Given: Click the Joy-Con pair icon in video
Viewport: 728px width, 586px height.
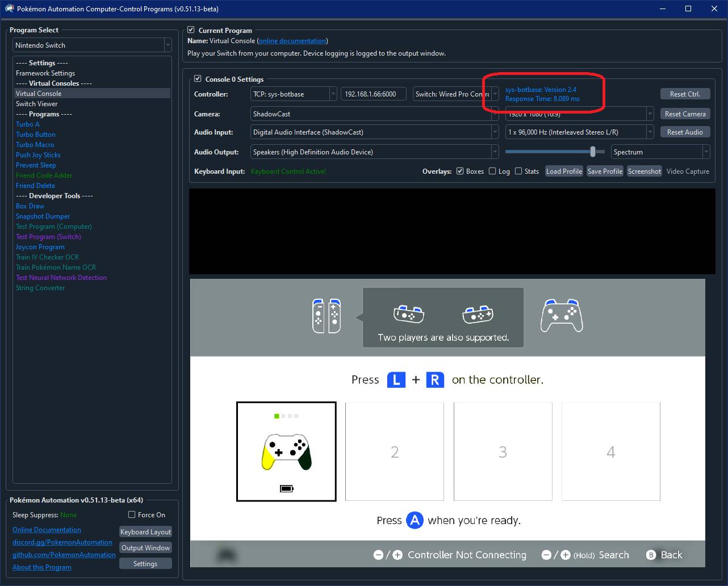Looking at the screenshot, I should [x=327, y=316].
